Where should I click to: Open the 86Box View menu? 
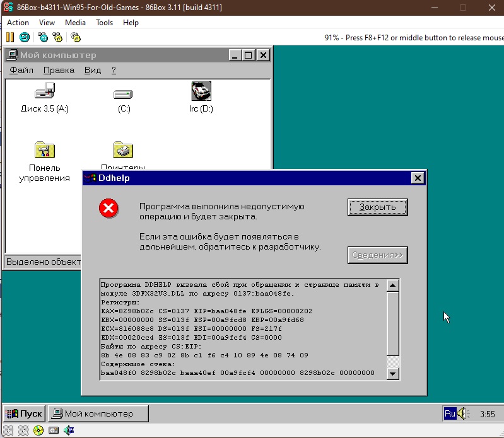tap(47, 23)
